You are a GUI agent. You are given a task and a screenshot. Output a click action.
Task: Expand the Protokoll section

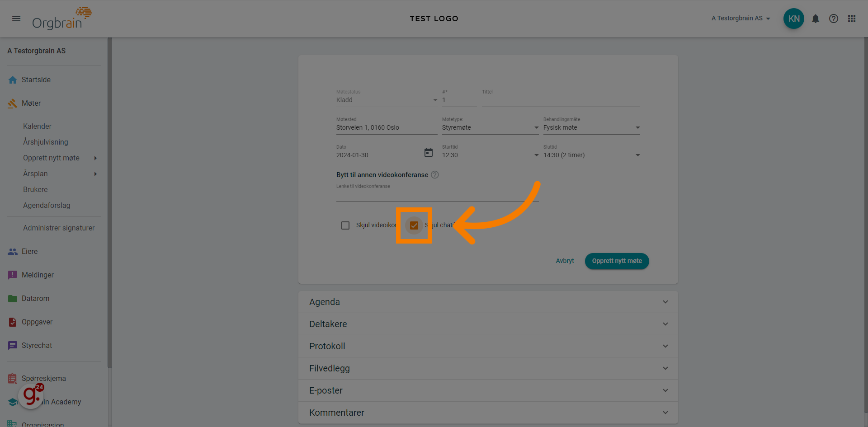click(488, 346)
